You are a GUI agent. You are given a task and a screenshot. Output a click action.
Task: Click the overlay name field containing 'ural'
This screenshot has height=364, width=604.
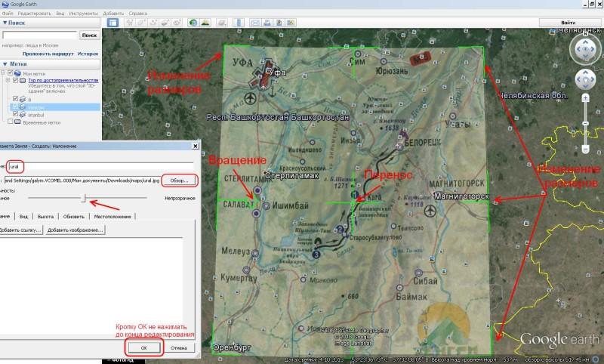101,167
